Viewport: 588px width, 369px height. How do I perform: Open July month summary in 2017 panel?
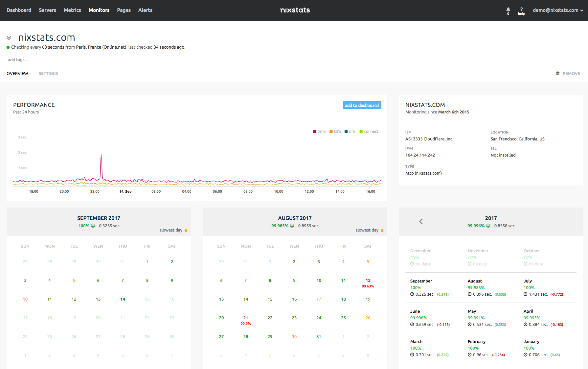point(543,287)
